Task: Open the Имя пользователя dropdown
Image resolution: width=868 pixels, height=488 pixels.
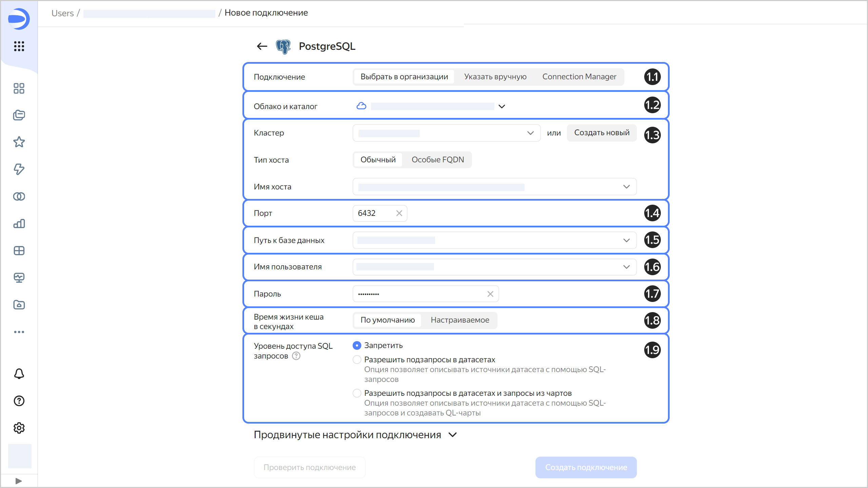Action: (494, 267)
